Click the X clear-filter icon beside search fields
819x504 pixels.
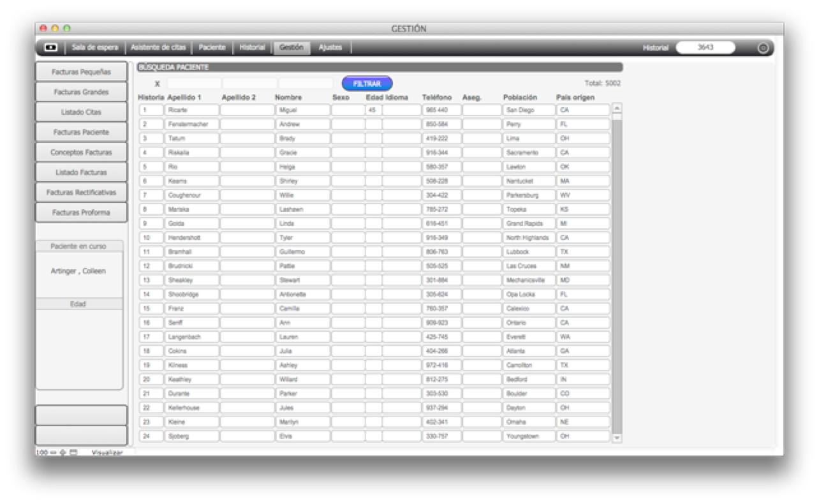coord(157,84)
